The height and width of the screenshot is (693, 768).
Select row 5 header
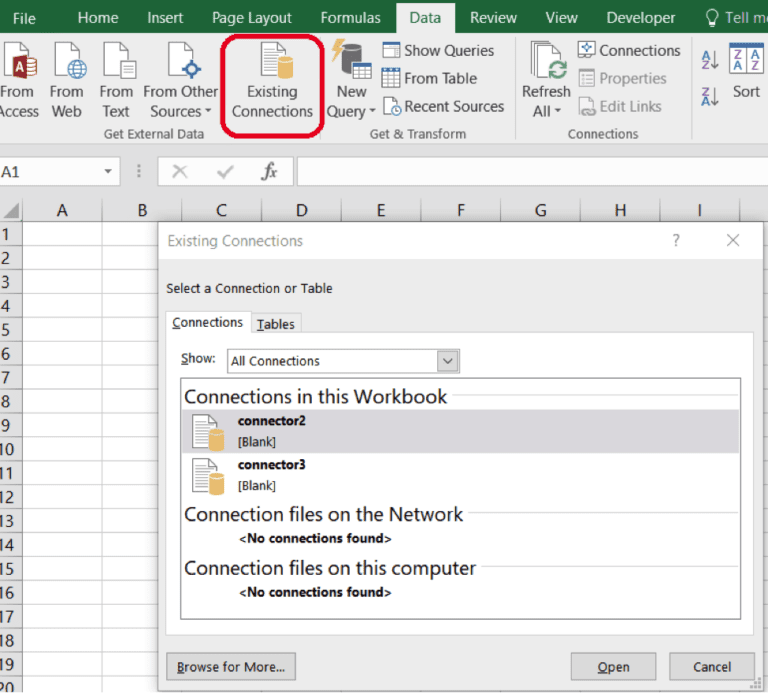pyautogui.click(x=11, y=330)
